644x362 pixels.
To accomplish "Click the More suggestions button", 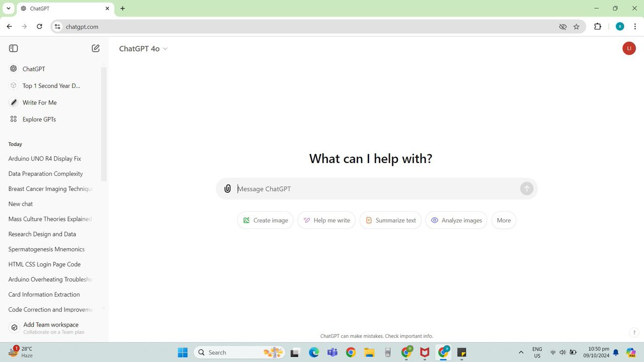I will [x=503, y=220].
